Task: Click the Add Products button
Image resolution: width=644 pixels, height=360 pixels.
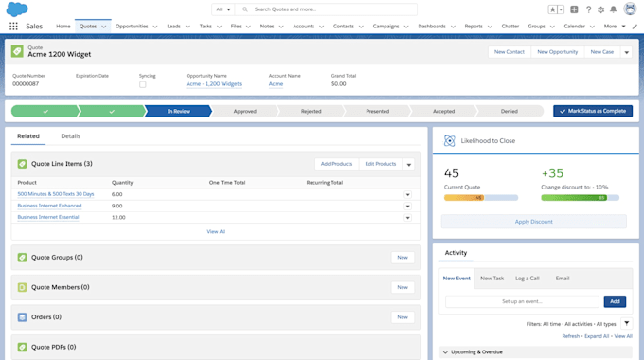Action: (336, 164)
